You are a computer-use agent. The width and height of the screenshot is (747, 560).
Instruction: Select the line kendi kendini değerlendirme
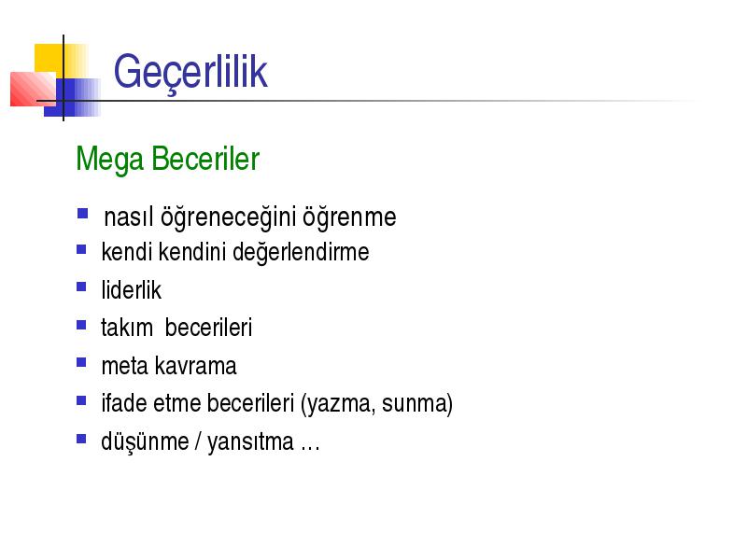(x=235, y=252)
